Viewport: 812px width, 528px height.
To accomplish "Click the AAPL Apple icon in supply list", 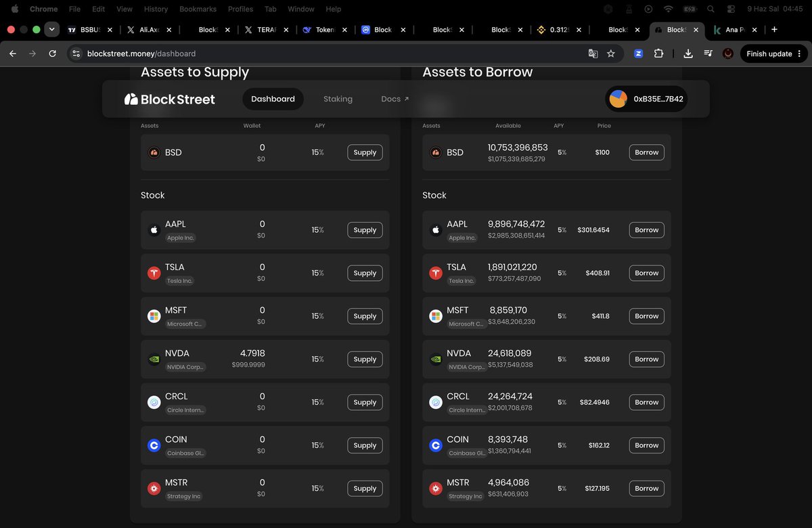I will pos(154,230).
